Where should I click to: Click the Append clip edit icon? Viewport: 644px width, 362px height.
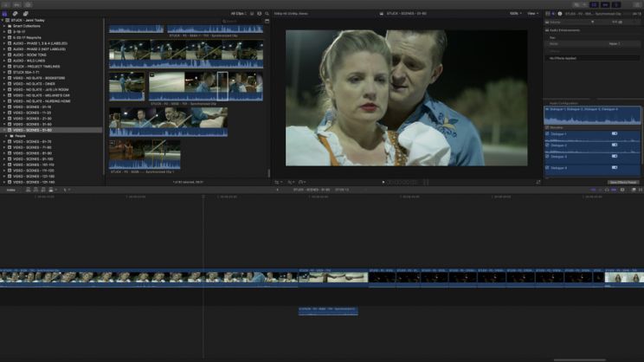(43, 190)
